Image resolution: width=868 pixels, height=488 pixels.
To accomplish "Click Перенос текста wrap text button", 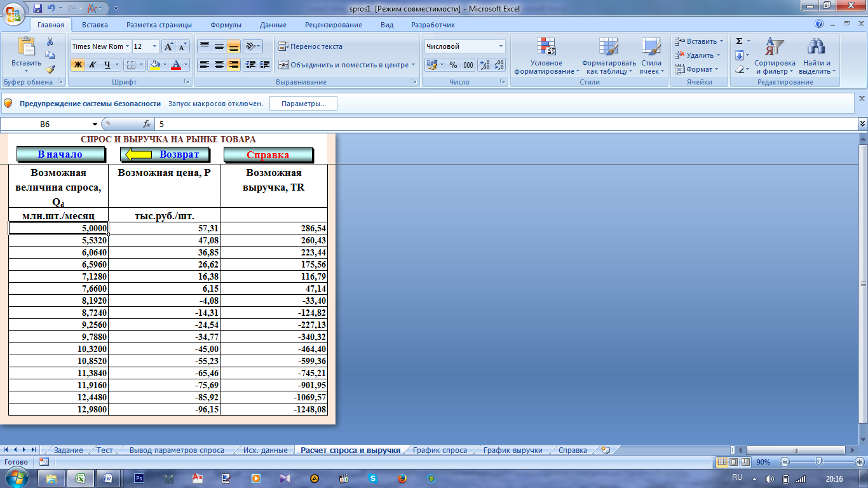I will [310, 46].
